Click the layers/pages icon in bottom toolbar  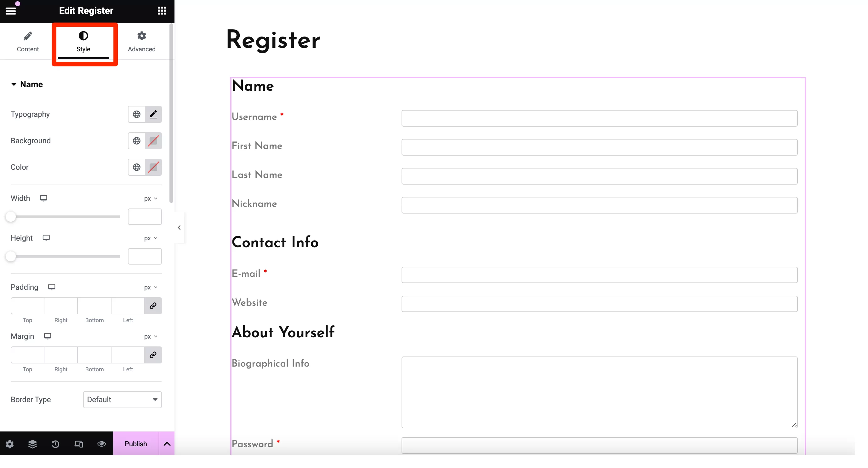(33, 444)
